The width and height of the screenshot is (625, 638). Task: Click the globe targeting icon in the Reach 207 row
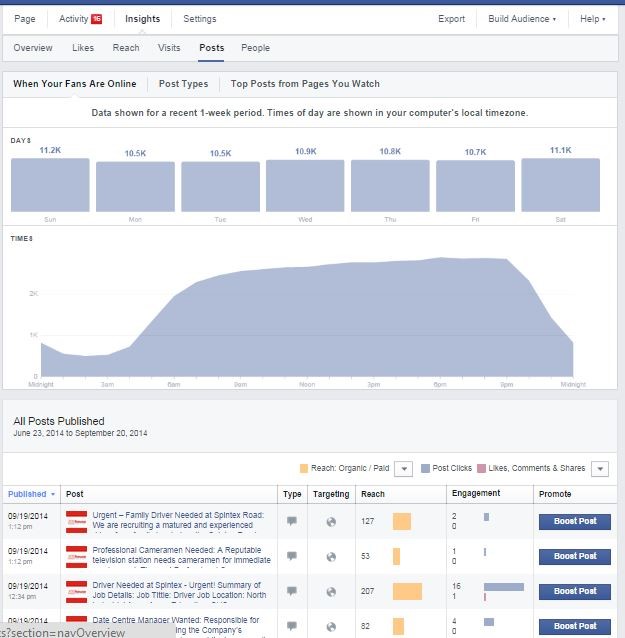[x=331, y=592]
